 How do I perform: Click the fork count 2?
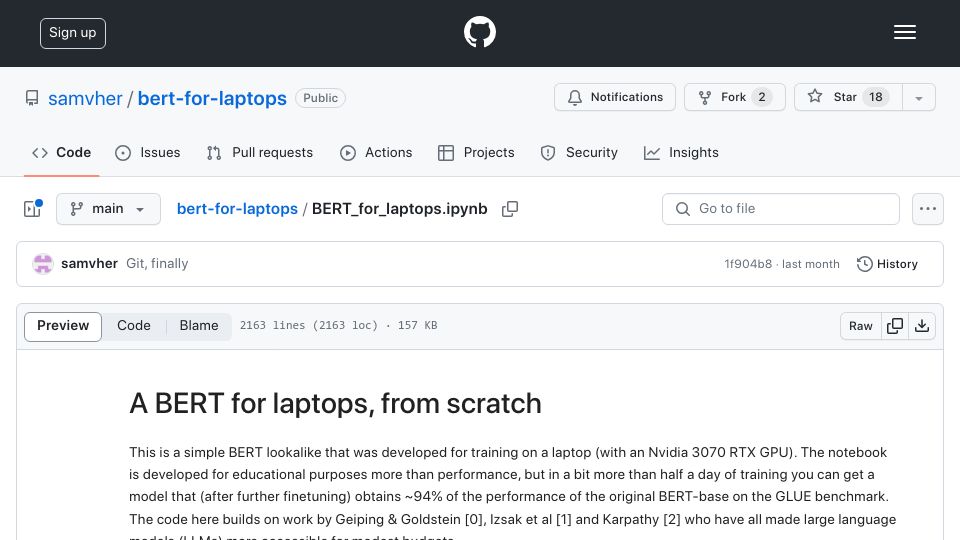[x=762, y=97]
